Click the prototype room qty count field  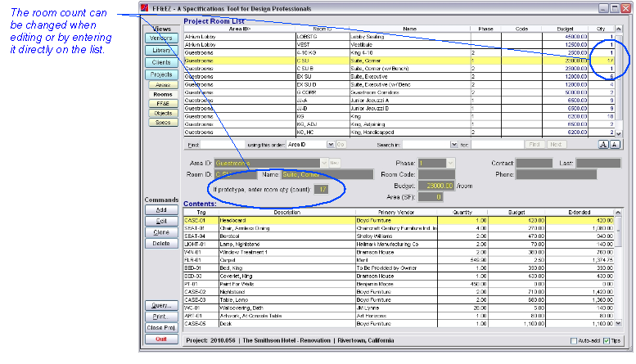(x=321, y=189)
